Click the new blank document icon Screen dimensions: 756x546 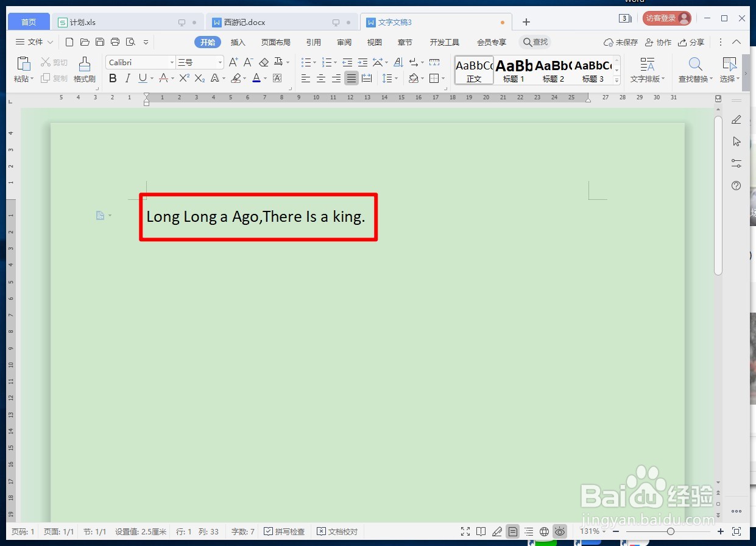(x=69, y=42)
